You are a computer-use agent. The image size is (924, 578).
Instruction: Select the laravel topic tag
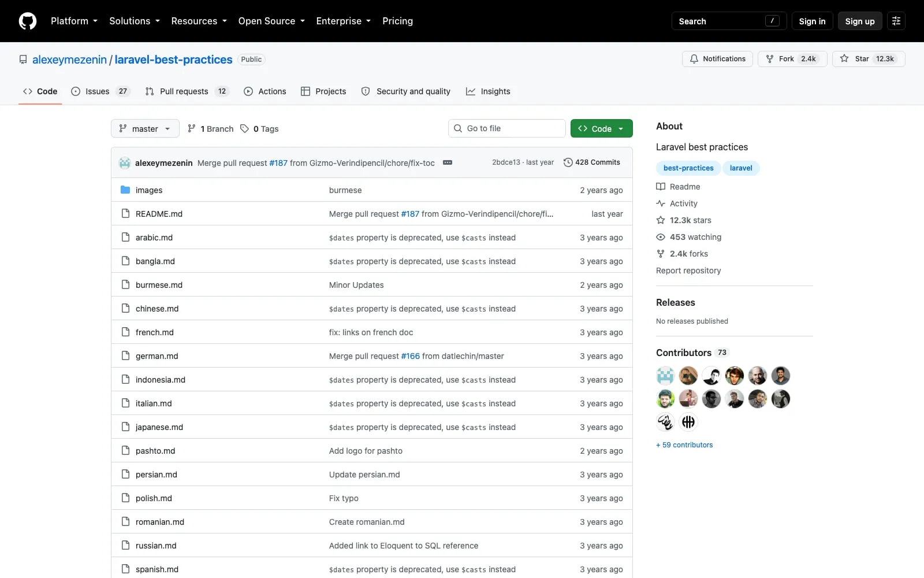pos(741,168)
